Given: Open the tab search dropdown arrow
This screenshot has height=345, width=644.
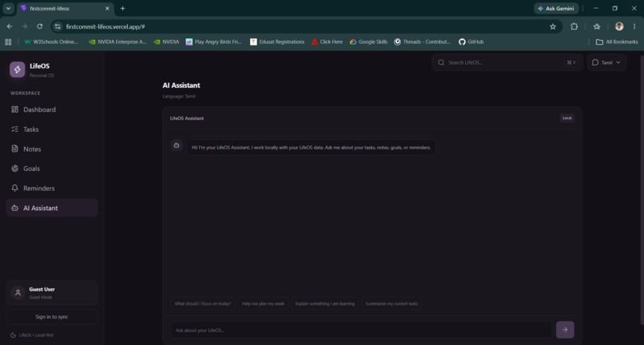Looking at the screenshot, I should pos(8,8).
